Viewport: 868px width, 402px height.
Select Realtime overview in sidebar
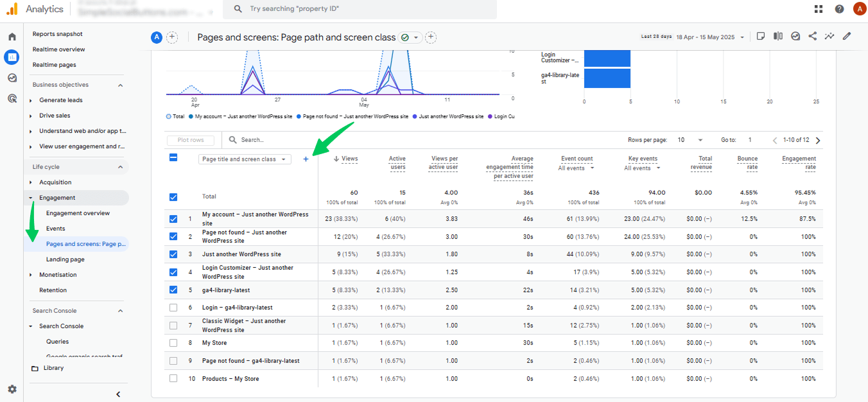59,49
